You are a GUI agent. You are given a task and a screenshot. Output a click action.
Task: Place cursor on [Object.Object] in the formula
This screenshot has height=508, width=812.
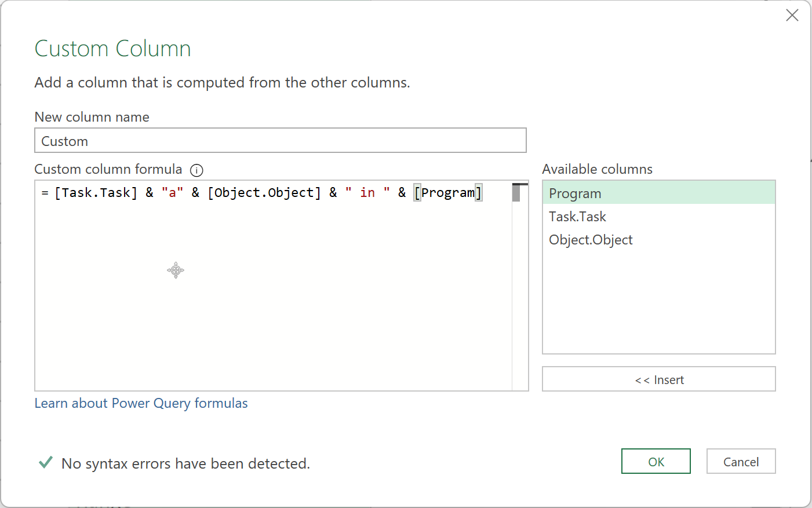coord(264,193)
